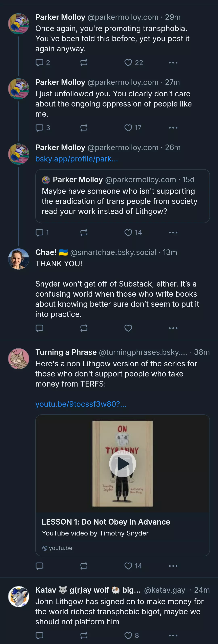The height and width of the screenshot is (644, 218).
Task: Open more options on Parker Molloy's 27m post
Action: tap(173, 128)
